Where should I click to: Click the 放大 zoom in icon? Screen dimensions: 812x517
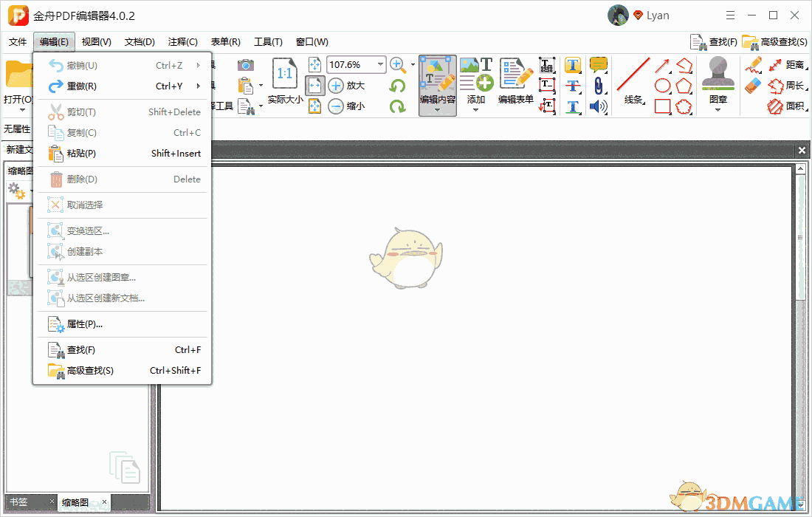pyautogui.click(x=338, y=85)
